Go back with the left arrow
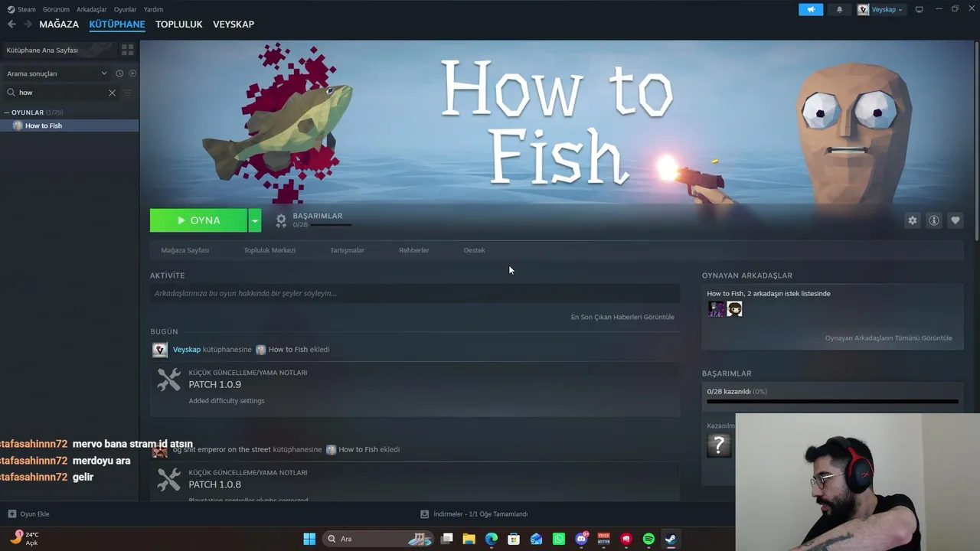 11,24
